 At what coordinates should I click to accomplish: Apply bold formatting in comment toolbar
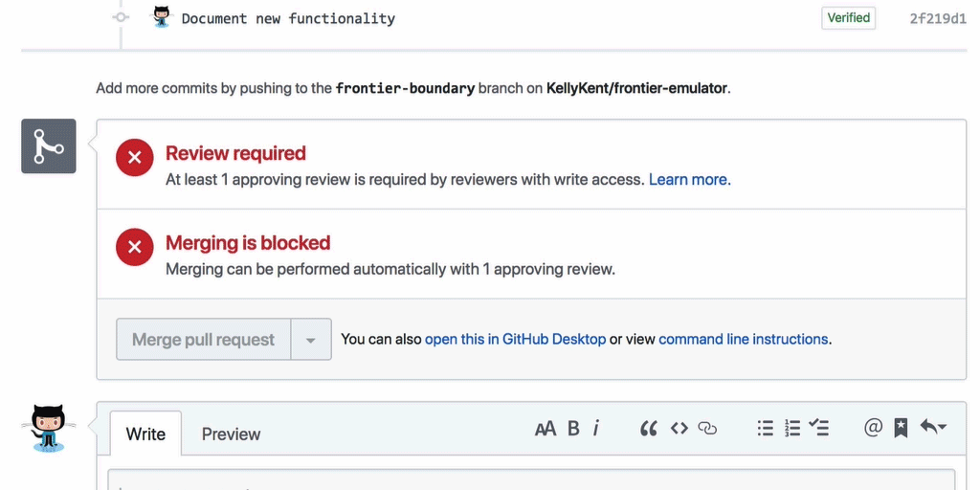coord(573,429)
